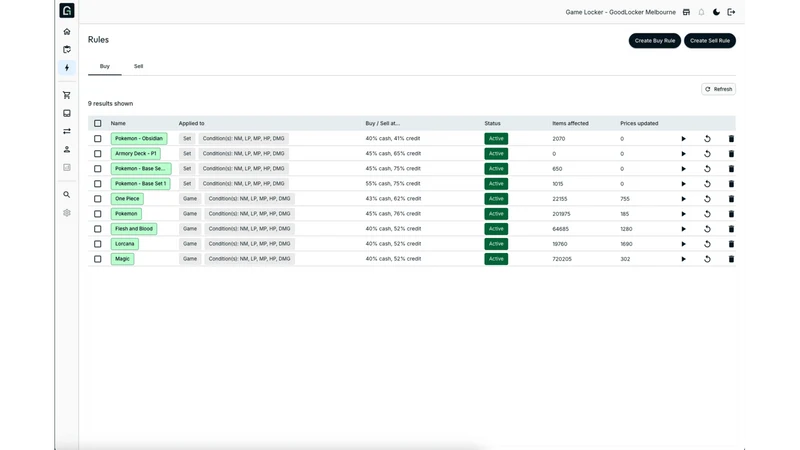
Task: Open the user profile sidebar icon
Action: pyautogui.click(x=67, y=149)
